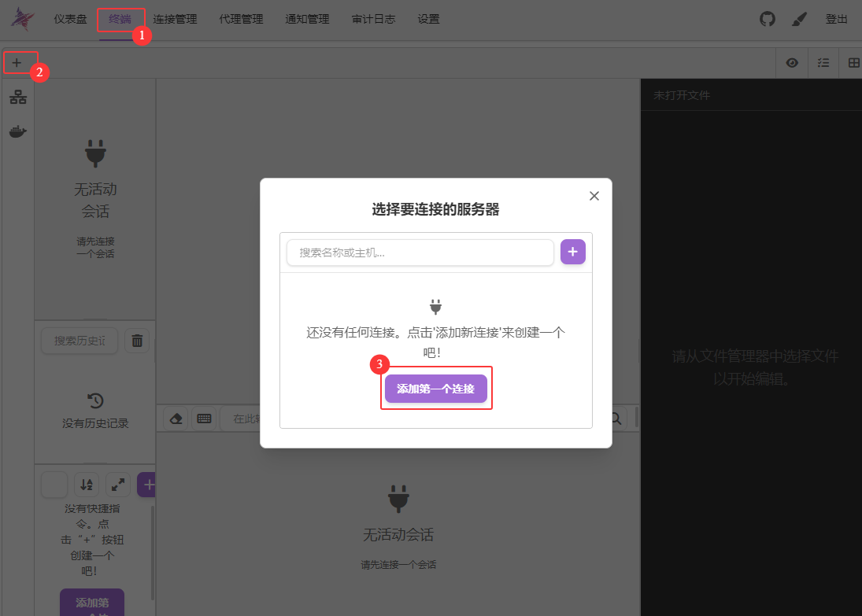Click the new session plus tab button

(17, 62)
